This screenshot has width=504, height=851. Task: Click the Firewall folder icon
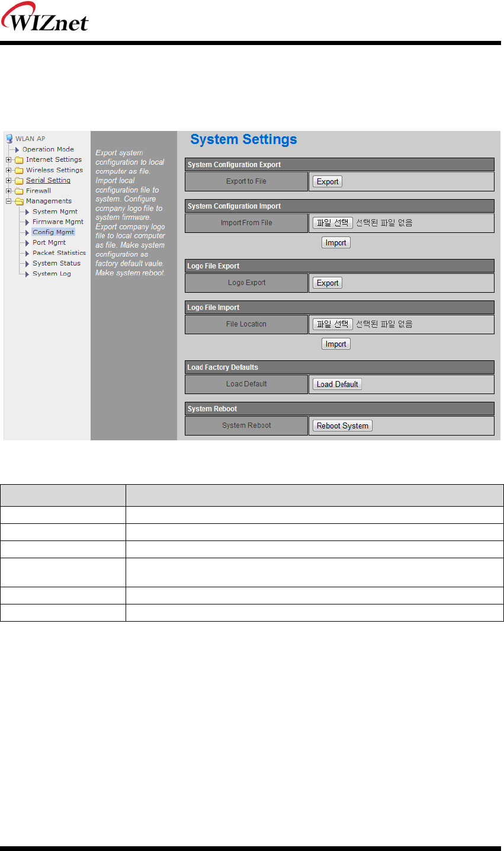[x=19, y=191]
